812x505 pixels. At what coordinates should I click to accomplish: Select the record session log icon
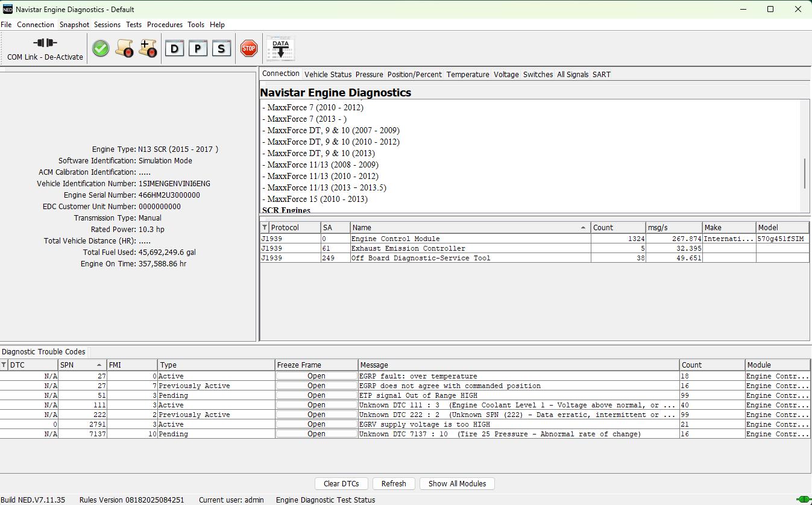tap(124, 48)
